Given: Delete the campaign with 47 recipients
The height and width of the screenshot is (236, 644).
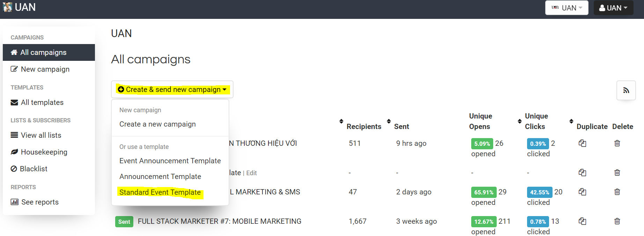Looking at the screenshot, I should click(617, 192).
